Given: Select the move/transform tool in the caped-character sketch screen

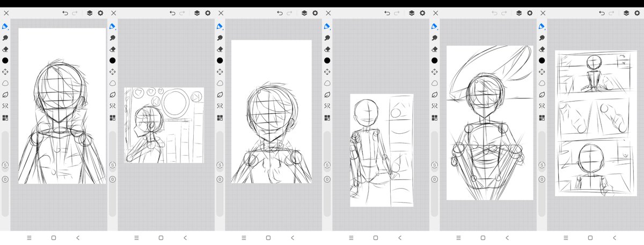Looking at the screenshot, I should [x=5, y=72].
